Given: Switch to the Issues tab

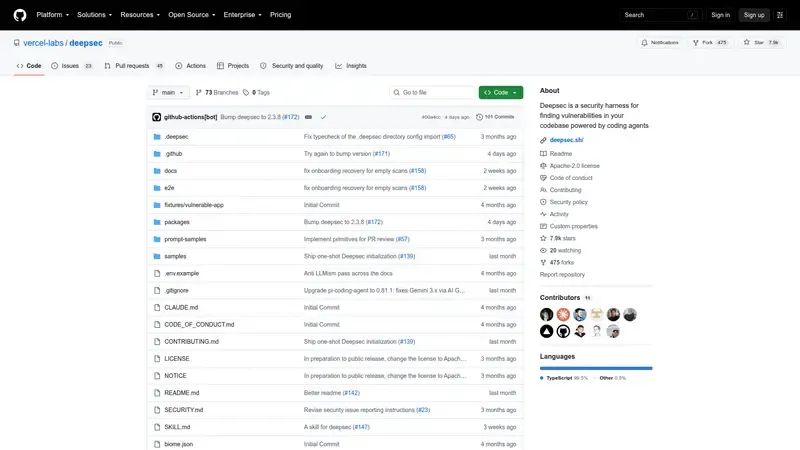Looking at the screenshot, I should [72, 66].
